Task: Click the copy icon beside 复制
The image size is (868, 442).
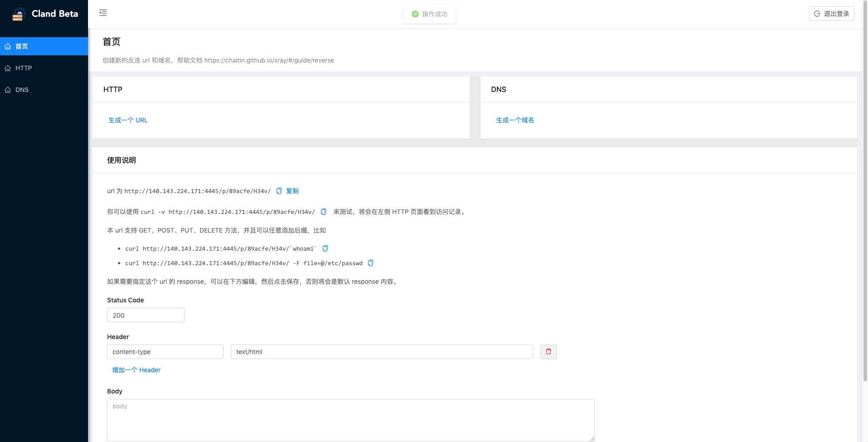Action: point(279,191)
